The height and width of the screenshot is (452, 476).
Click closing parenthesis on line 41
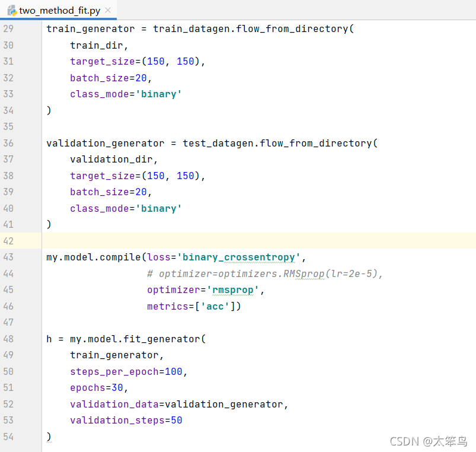(49, 224)
